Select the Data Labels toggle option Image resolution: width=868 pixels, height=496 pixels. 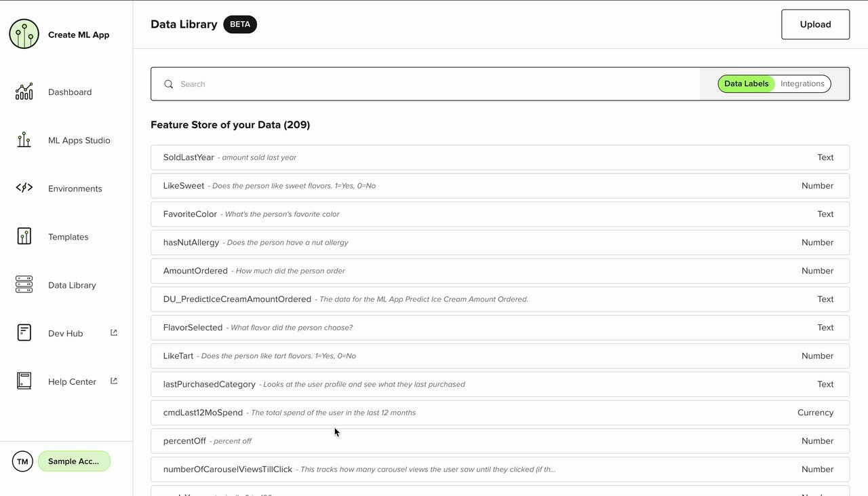click(x=746, y=84)
